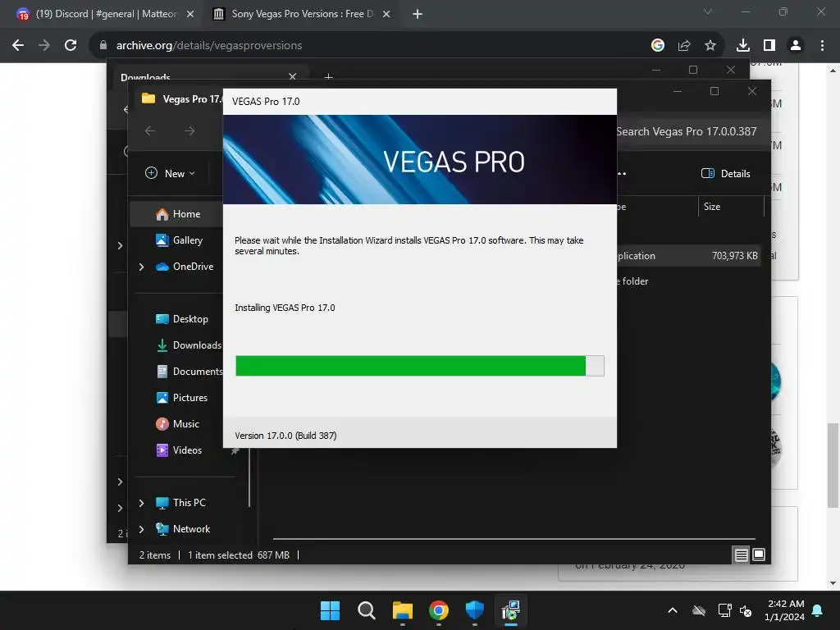Open New dropdown in File Explorer
Screen dimensions: 840x630
171,173
